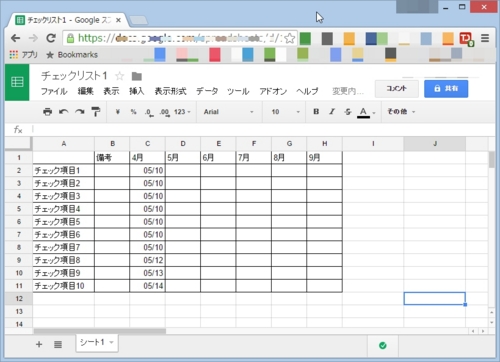Toggle strikethrough formatting
500x362 pixels.
point(348,112)
